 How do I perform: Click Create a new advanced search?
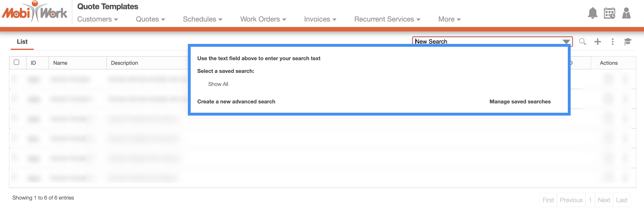pyautogui.click(x=236, y=102)
